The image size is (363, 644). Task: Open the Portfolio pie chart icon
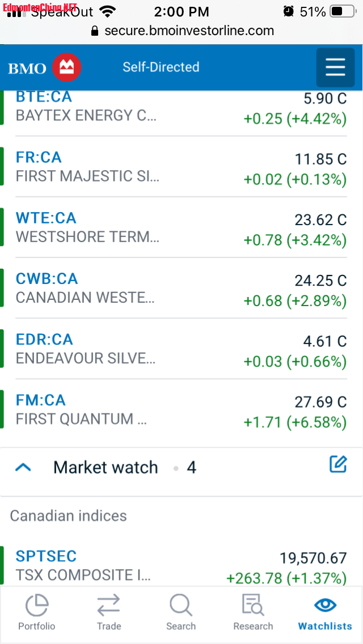tap(37, 606)
